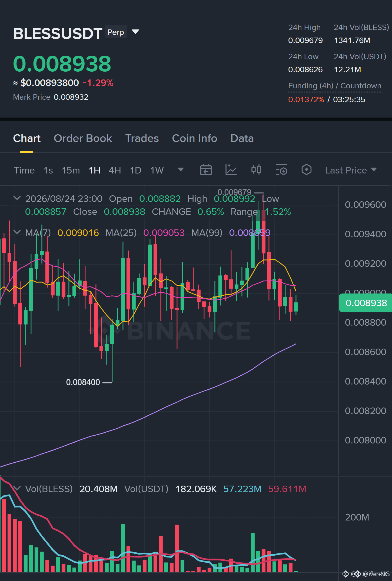392x581 pixels.
Task: Open the candlestick chart type icon
Action: pos(256,170)
